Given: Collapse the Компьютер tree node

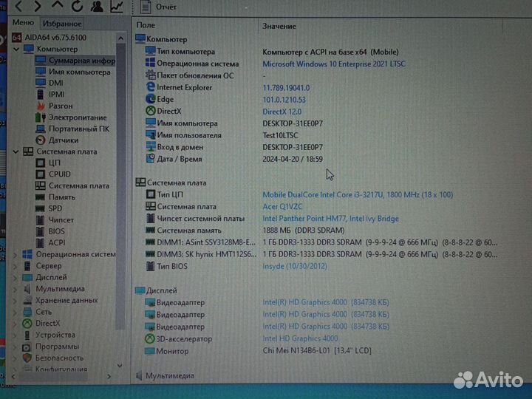Looking at the screenshot, I should click(x=16, y=50).
